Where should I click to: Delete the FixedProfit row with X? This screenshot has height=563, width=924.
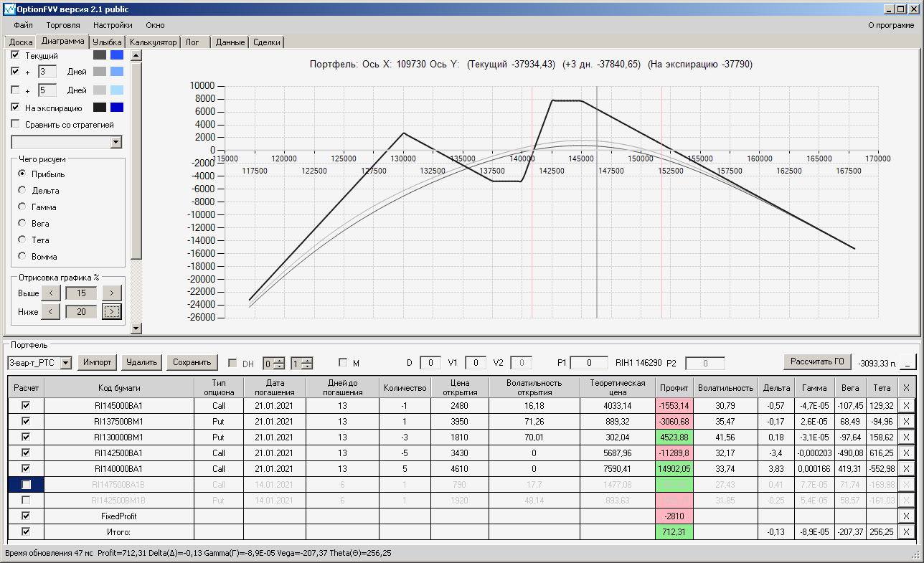[906, 516]
